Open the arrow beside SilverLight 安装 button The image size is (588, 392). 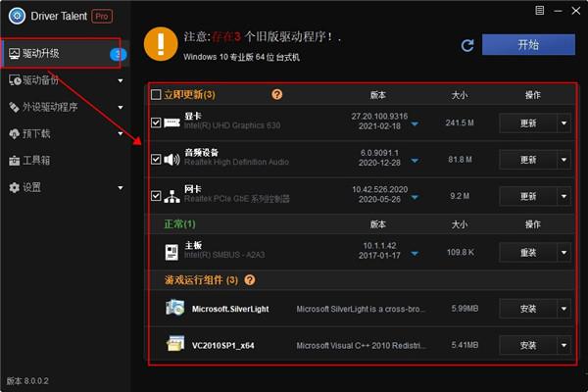tap(564, 309)
